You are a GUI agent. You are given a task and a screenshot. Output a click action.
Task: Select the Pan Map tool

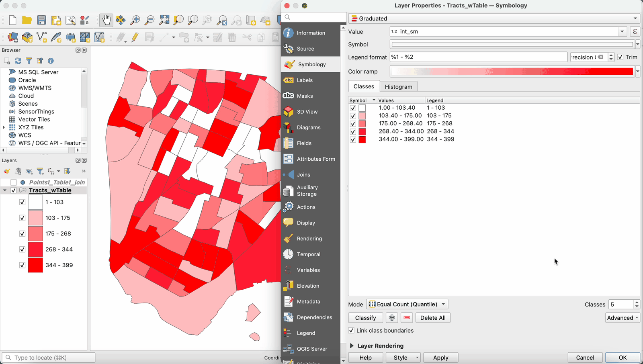coord(106,20)
